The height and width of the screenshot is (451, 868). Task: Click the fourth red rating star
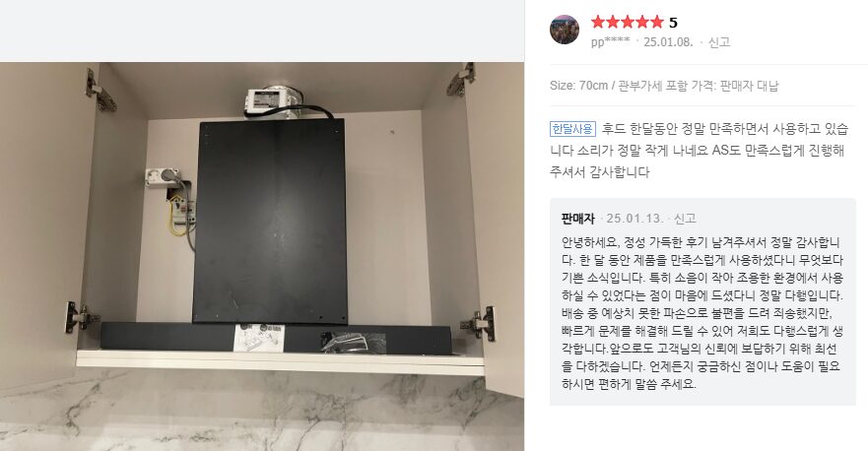(x=642, y=22)
